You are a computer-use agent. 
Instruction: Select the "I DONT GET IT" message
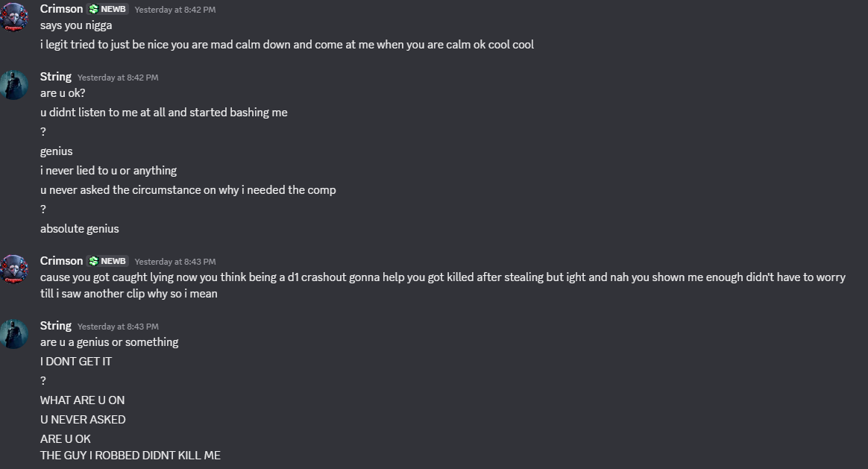click(x=76, y=362)
